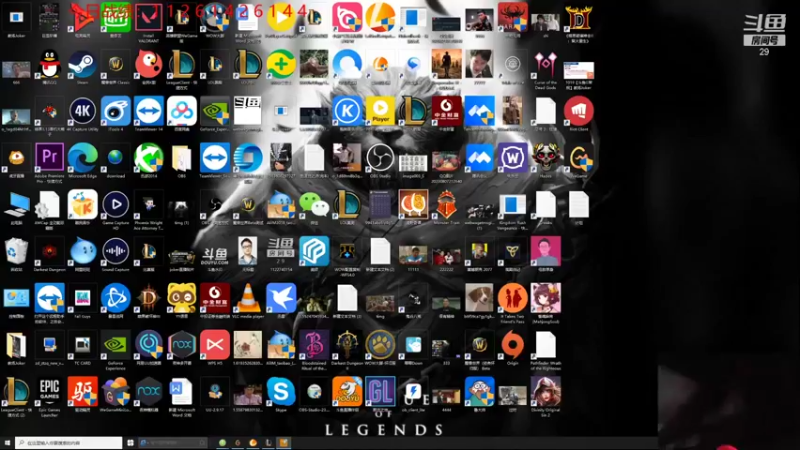The height and width of the screenshot is (450, 800).
Task: Select the Install VALORANT shortcut
Action: click(148, 17)
